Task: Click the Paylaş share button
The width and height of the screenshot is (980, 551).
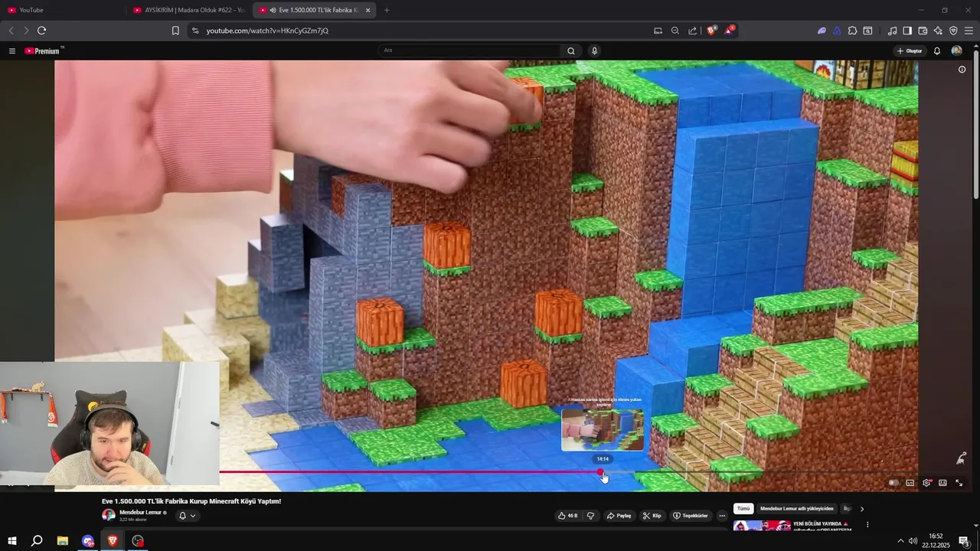Action: coord(619,516)
